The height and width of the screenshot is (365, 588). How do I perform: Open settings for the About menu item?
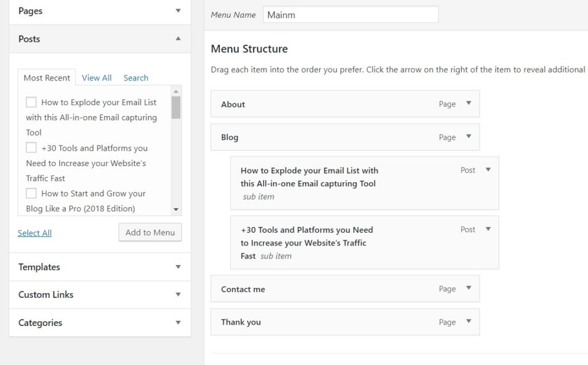pos(470,104)
